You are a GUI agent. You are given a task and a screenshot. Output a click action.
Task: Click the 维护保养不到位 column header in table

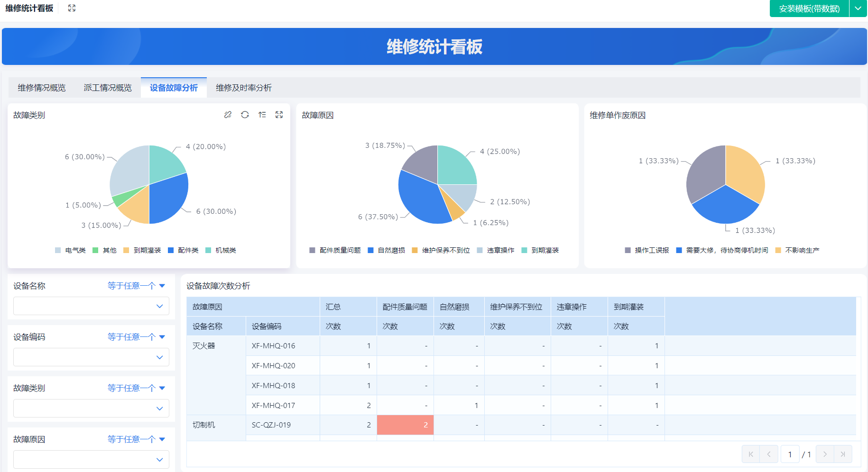pos(517,307)
